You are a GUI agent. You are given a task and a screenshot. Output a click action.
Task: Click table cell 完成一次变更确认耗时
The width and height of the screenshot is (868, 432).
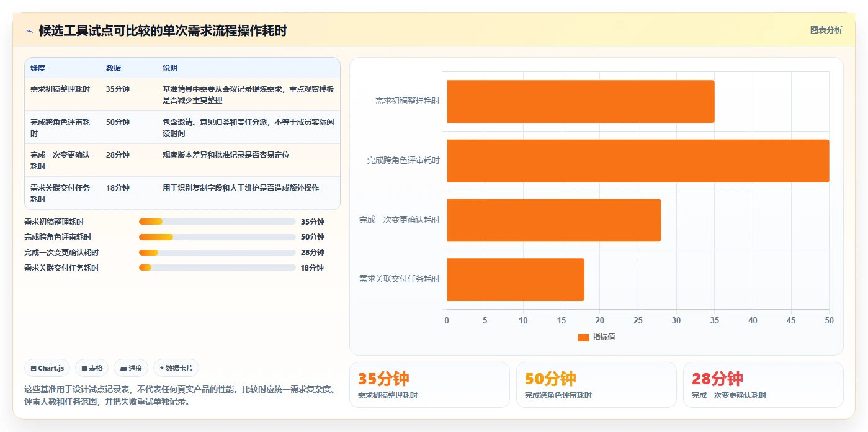pyautogui.click(x=60, y=160)
